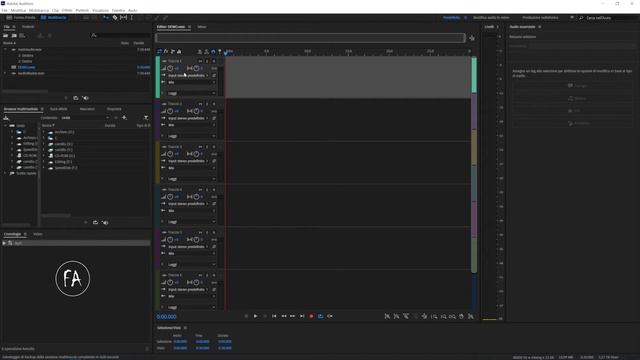Select Modifica audio in video workspace

491,18
